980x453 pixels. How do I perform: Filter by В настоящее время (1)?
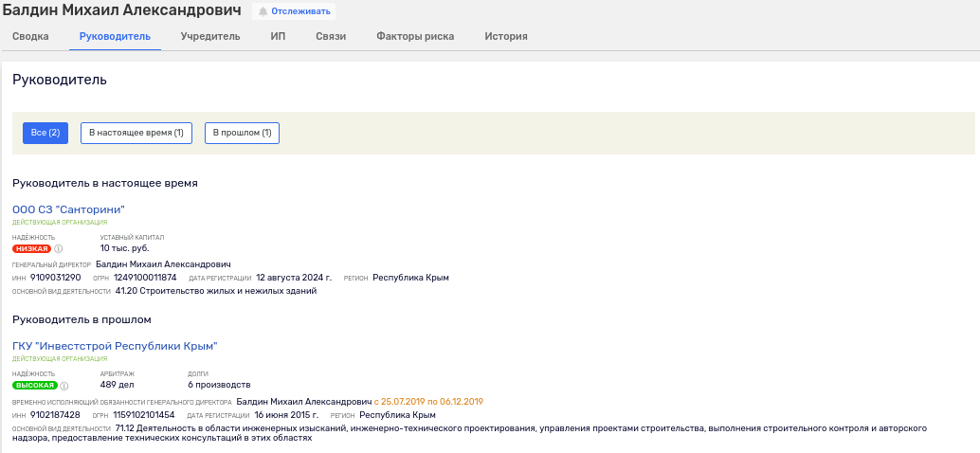click(136, 133)
